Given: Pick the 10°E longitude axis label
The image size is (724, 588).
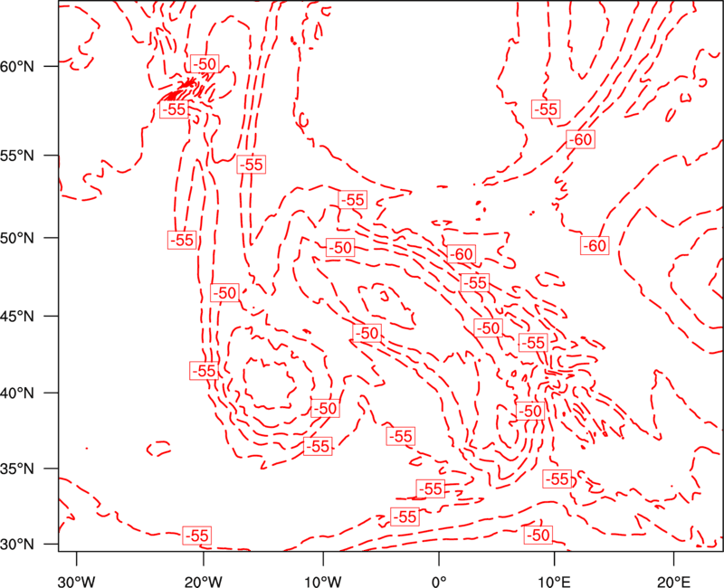Looking at the screenshot, I should [x=554, y=582].
